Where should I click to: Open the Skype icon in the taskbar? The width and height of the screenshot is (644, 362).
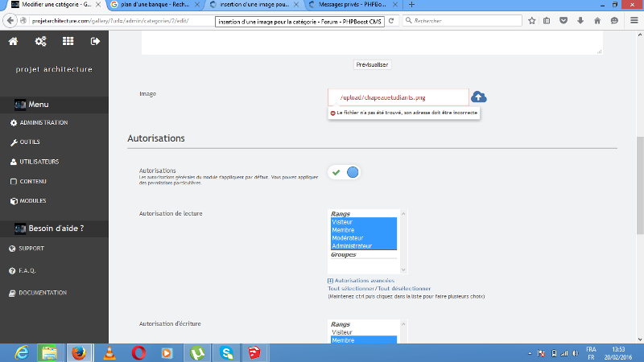[226, 352]
